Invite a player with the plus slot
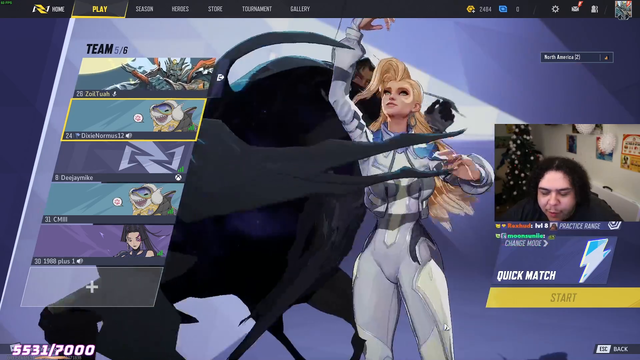 pyautogui.click(x=92, y=287)
